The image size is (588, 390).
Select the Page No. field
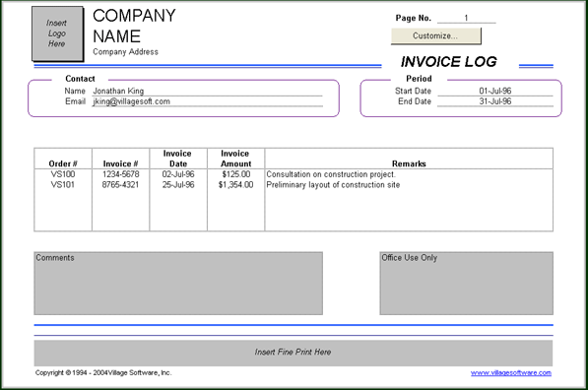[466, 18]
